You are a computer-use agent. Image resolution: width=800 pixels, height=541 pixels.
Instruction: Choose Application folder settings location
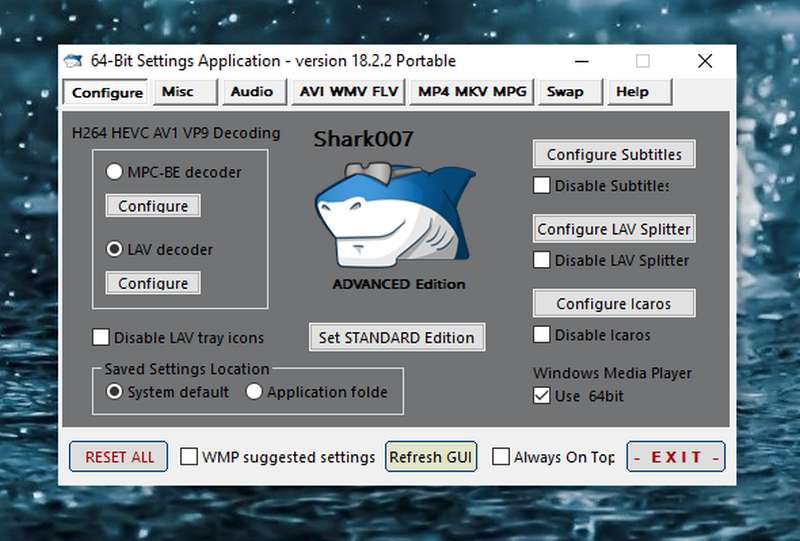254,391
